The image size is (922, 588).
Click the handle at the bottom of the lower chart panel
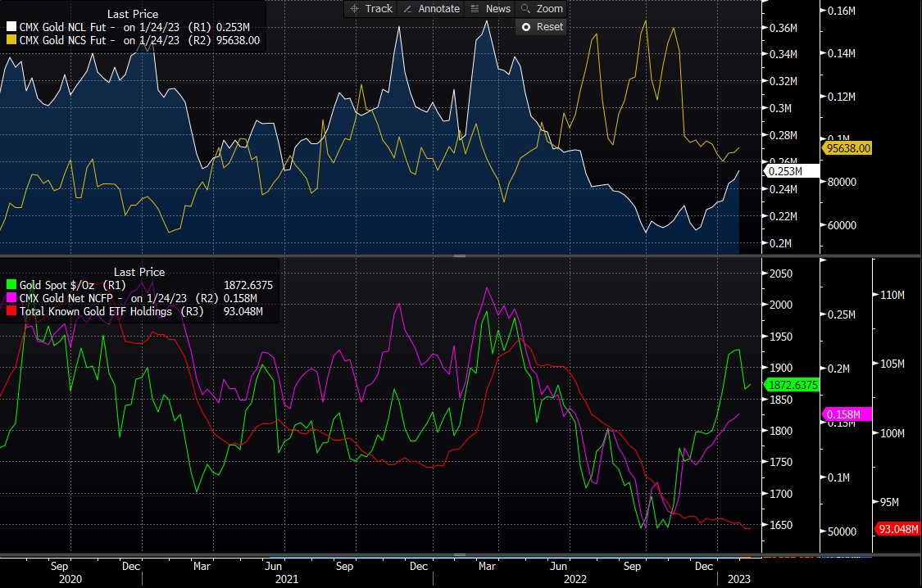click(460, 554)
